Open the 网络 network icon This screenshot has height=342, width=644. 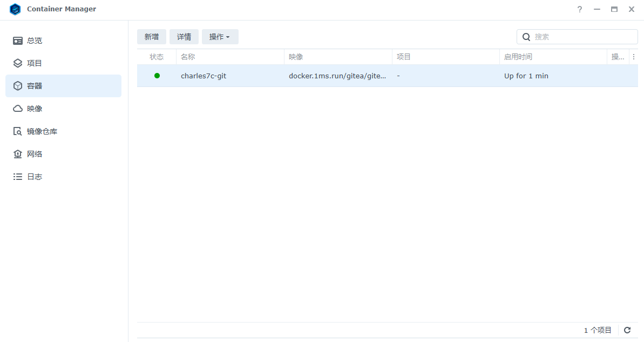[x=18, y=154]
